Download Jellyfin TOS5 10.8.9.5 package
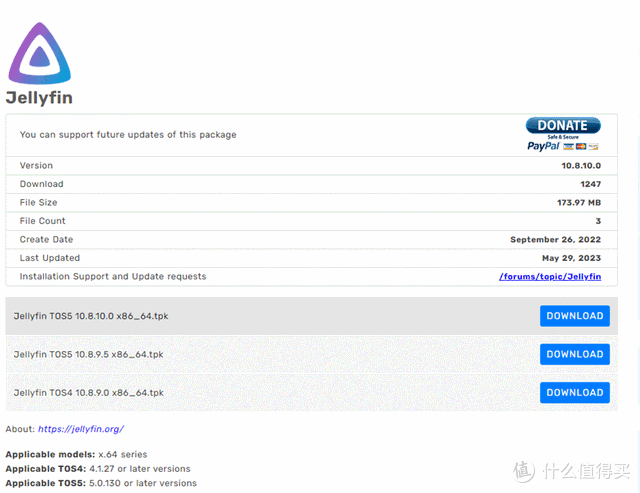The height and width of the screenshot is (493, 640). (574, 354)
